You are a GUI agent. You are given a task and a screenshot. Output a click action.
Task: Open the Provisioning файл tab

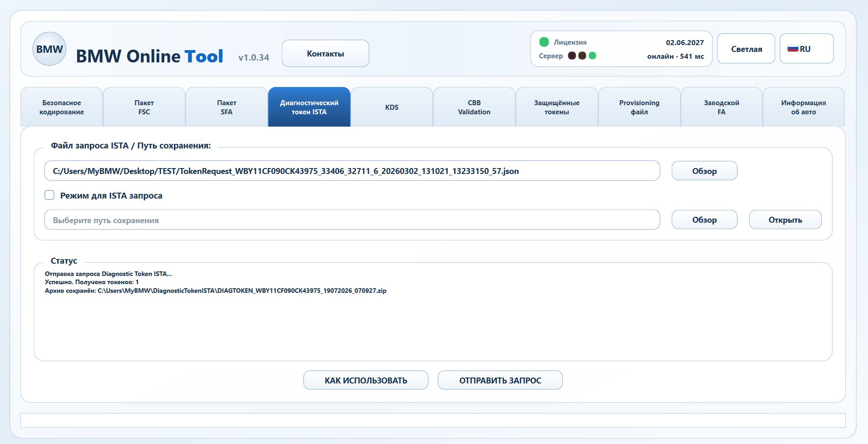[639, 107]
